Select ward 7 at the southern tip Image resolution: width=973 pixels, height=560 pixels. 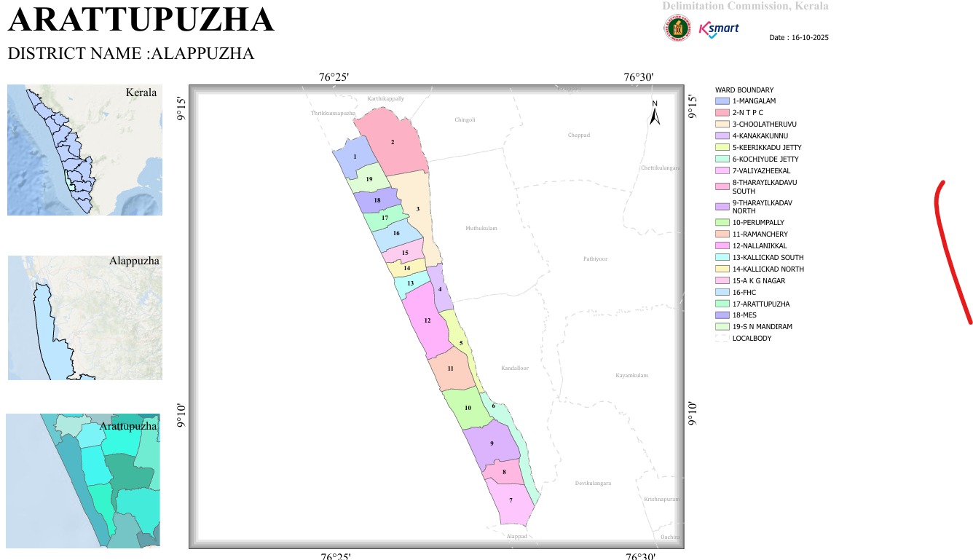click(x=511, y=500)
